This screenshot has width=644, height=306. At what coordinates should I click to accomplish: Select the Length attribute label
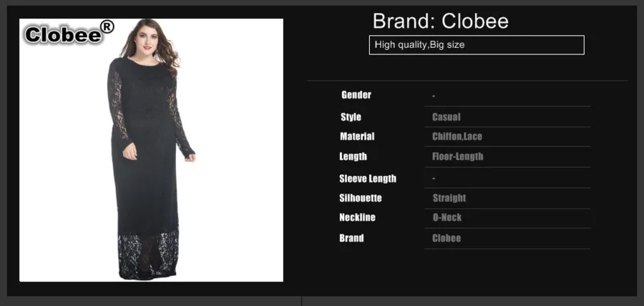pos(353,157)
